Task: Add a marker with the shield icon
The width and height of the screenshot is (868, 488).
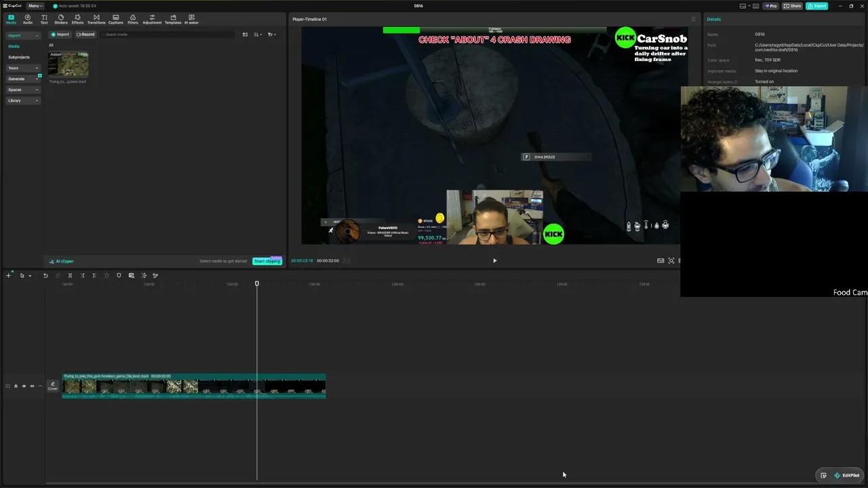Action: pos(119,275)
